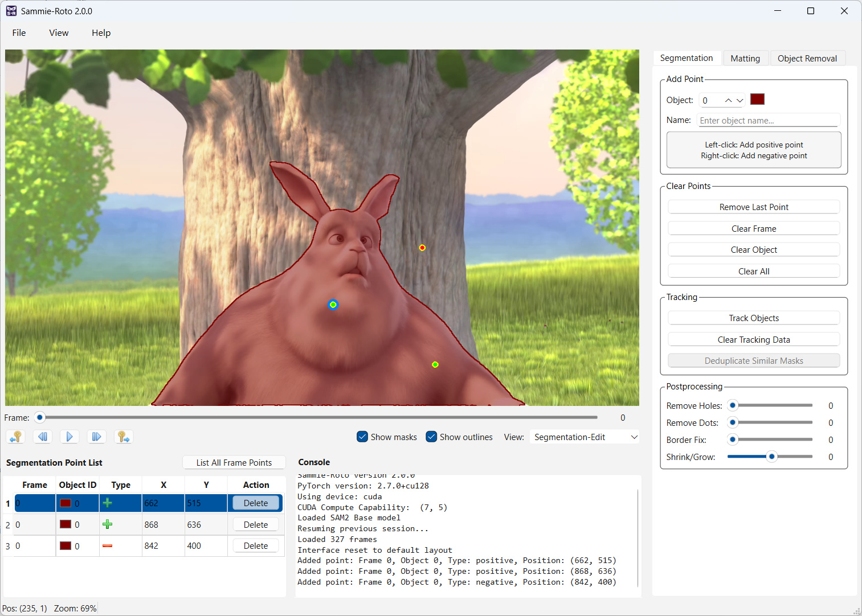Open the dark red object color swatch
862x616 pixels.
tap(757, 100)
